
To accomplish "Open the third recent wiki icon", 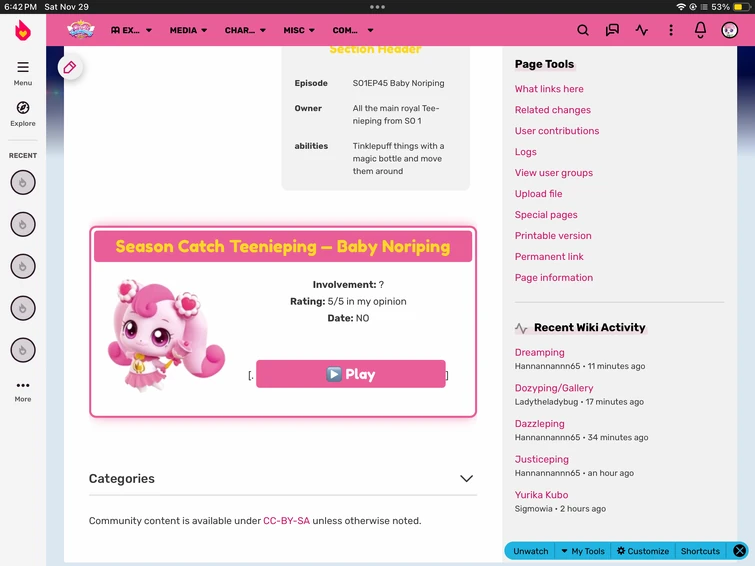I will point(23,266).
